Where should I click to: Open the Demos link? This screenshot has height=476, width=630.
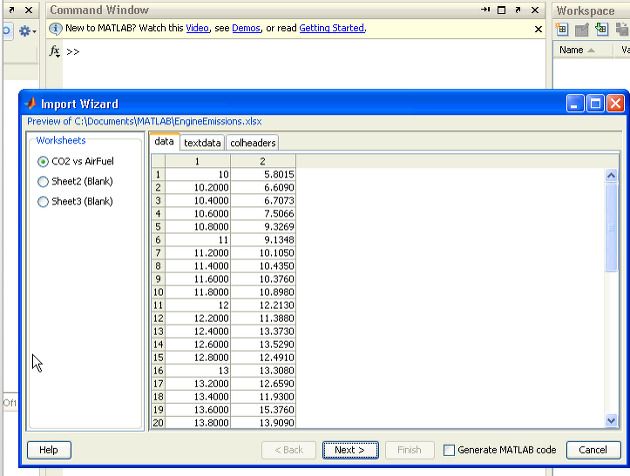[246, 28]
